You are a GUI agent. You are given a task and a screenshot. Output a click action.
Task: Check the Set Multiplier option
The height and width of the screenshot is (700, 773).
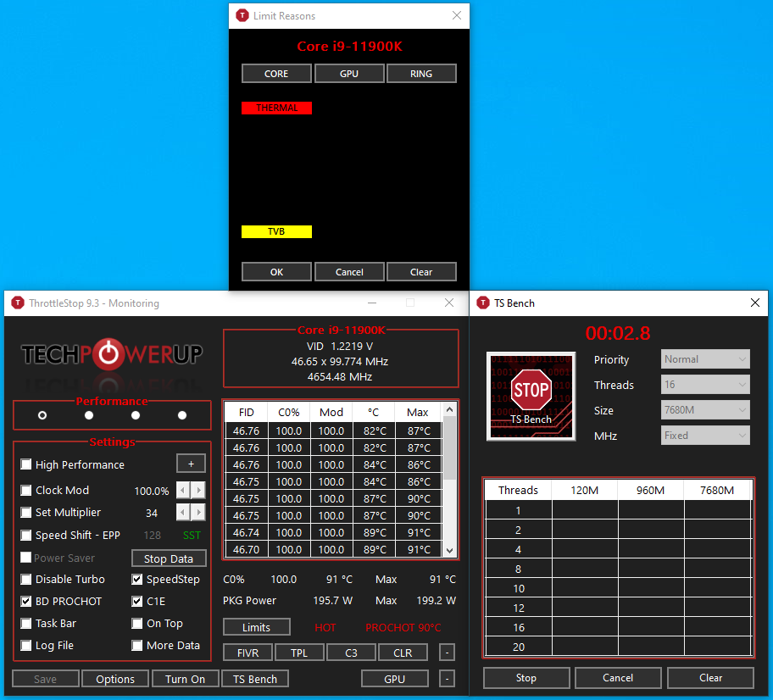click(x=26, y=512)
